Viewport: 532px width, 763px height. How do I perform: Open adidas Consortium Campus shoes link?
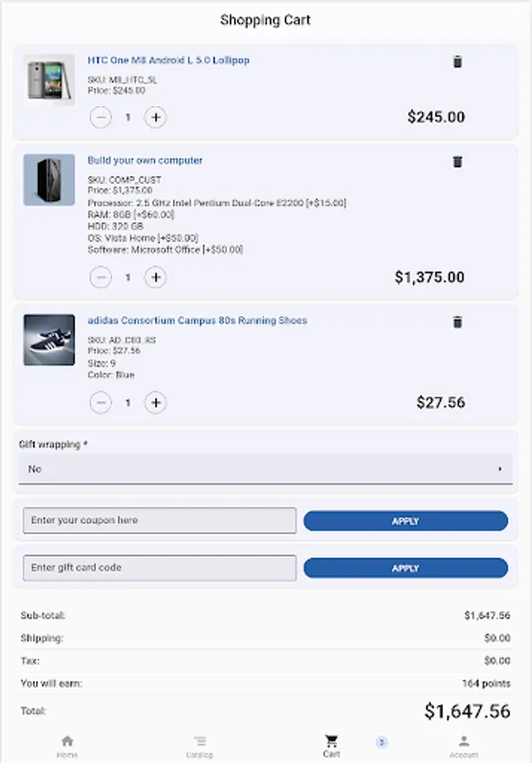point(197,320)
